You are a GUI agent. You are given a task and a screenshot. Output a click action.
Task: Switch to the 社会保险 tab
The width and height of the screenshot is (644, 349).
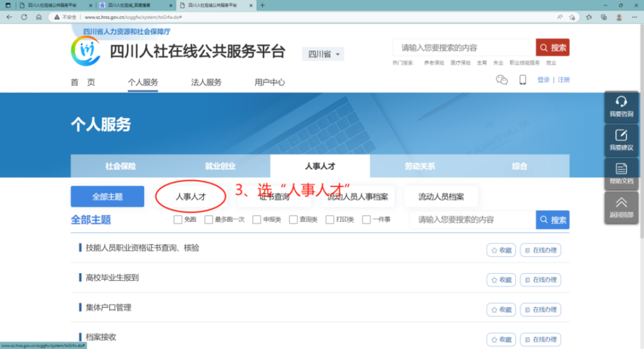[x=120, y=166]
